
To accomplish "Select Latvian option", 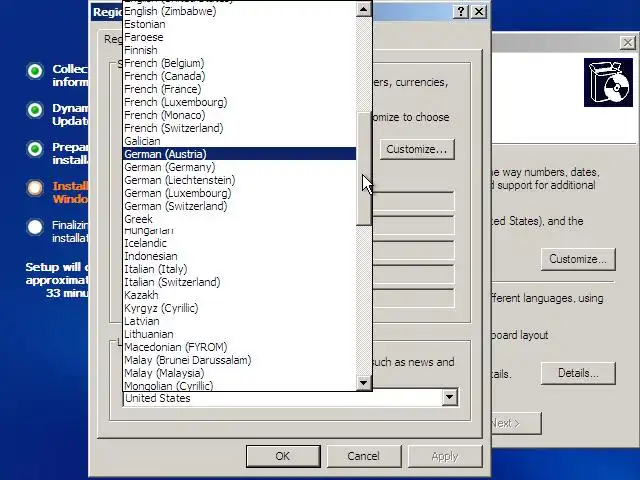I will [240, 321].
